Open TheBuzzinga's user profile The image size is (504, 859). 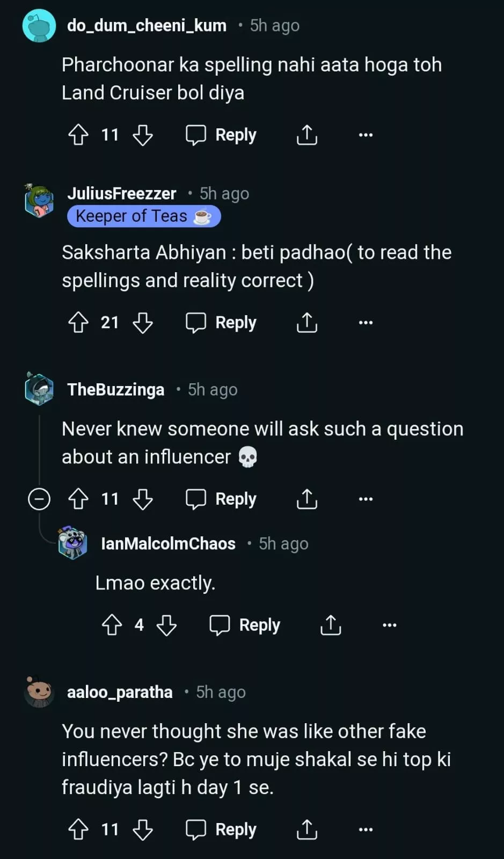pos(115,390)
